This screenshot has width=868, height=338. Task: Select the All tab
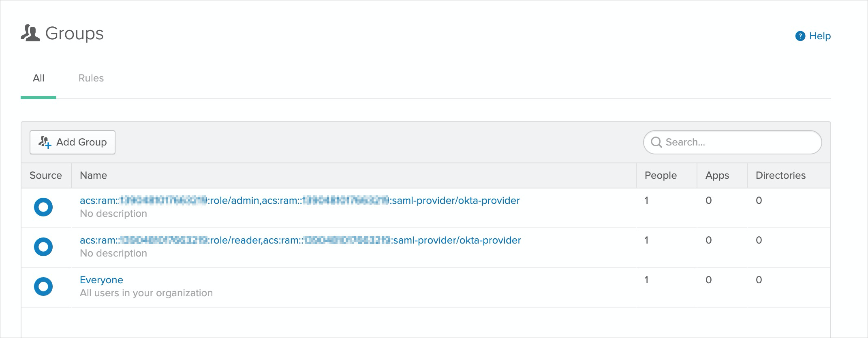click(x=38, y=78)
